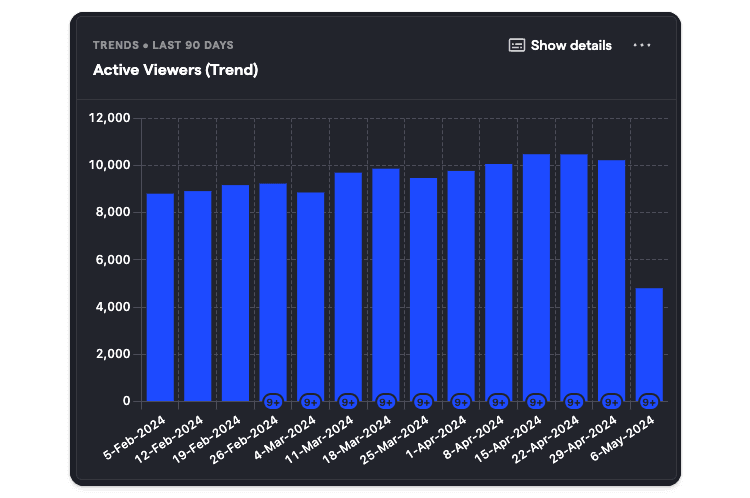750x498 pixels.
Task: Select the 19-Feb-2024 bar
Action: pos(235,293)
